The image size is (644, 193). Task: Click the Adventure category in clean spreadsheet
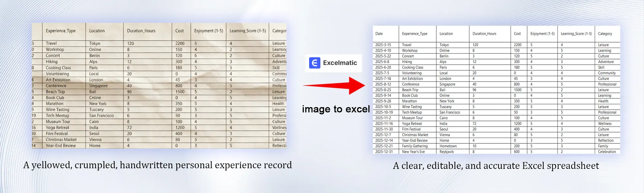(606, 62)
